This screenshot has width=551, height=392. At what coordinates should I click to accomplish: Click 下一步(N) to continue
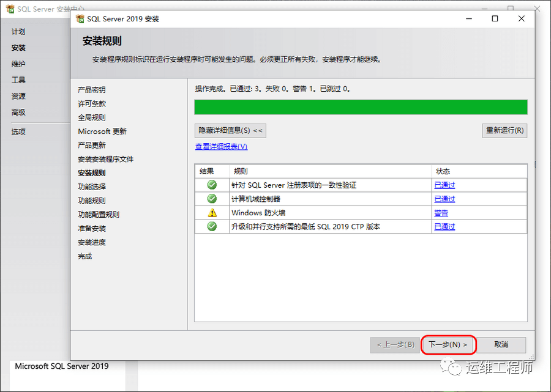[448, 345]
